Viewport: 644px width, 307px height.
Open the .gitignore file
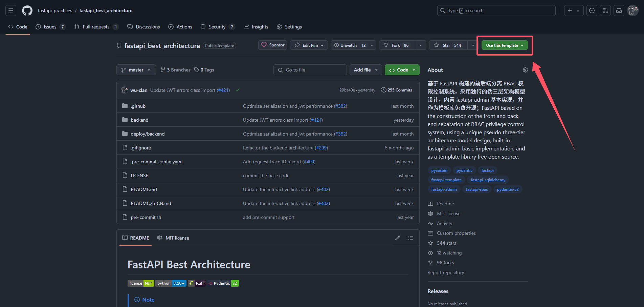click(141, 148)
